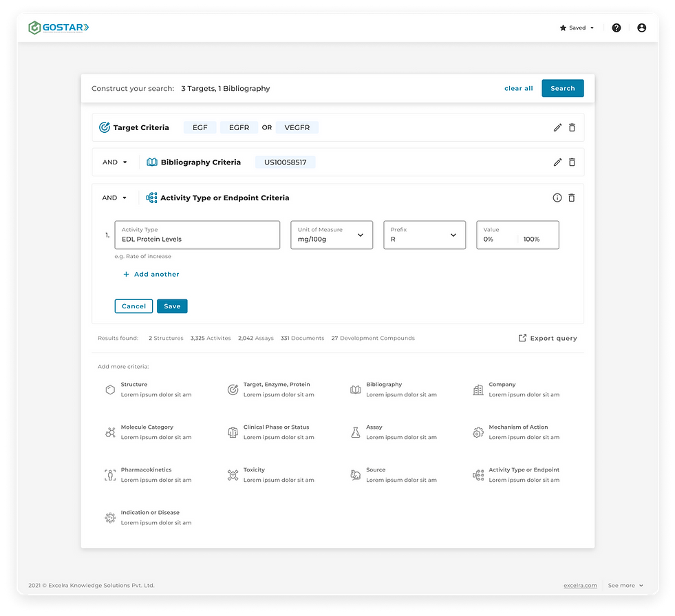Click the Toxicity icon in add more criteria

point(233,474)
